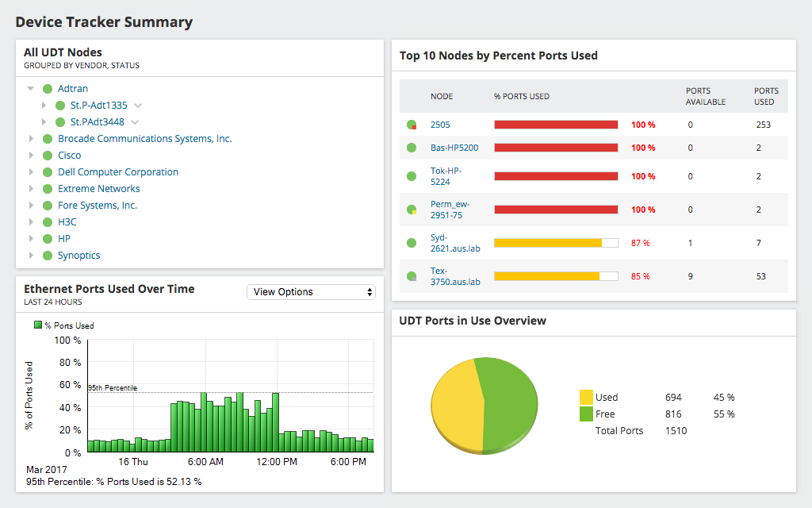The width and height of the screenshot is (812, 508).
Task: Click the green status icon beside Cisco
Action: pos(48,155)
